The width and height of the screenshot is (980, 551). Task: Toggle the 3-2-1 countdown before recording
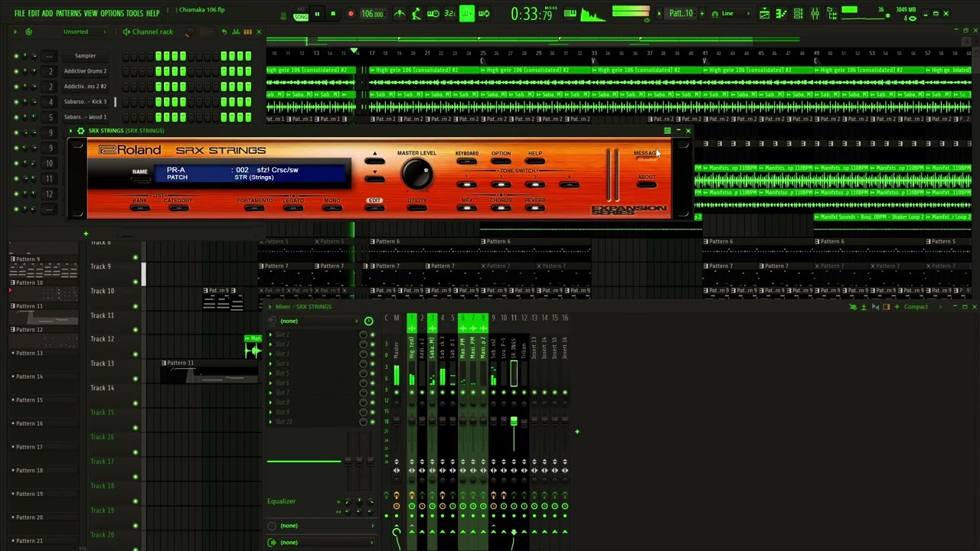coord(450,14)
